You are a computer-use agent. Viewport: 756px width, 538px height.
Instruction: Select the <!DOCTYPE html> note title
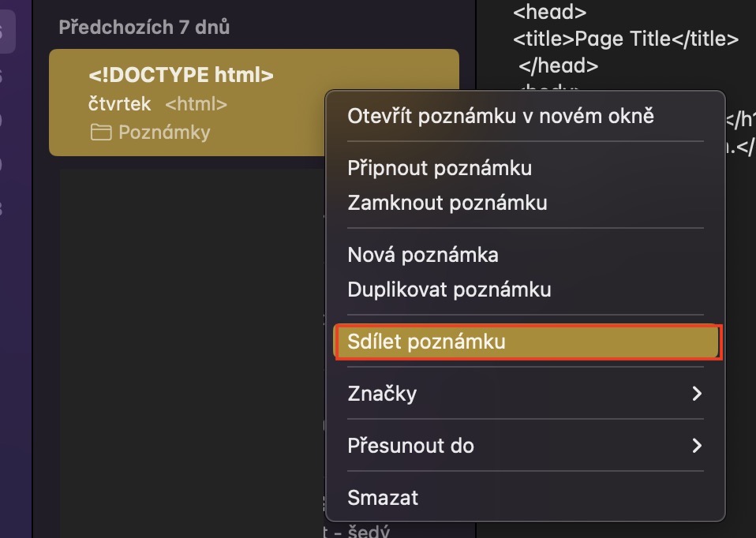pos(181,76)
